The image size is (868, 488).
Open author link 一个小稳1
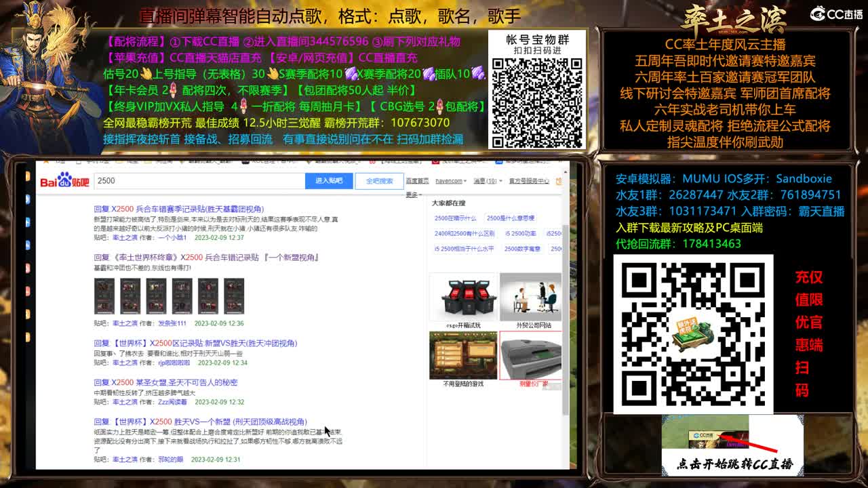click(x=172, y=238)
